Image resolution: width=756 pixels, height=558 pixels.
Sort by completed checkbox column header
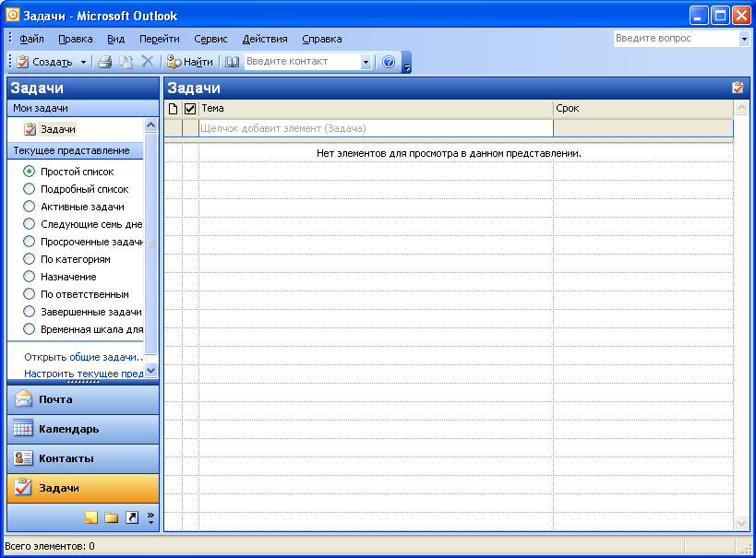pyautogui.click(x=190, y=109)
